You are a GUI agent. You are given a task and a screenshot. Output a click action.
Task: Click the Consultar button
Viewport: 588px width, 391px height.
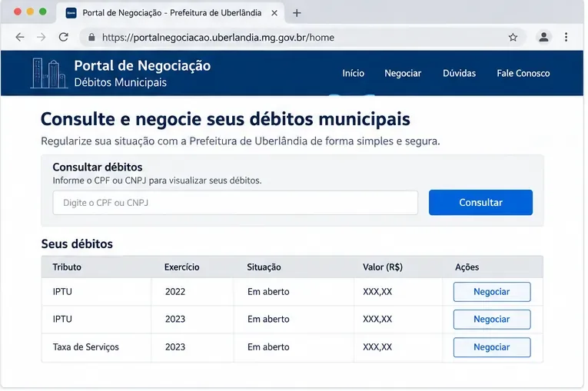(480, 203)
